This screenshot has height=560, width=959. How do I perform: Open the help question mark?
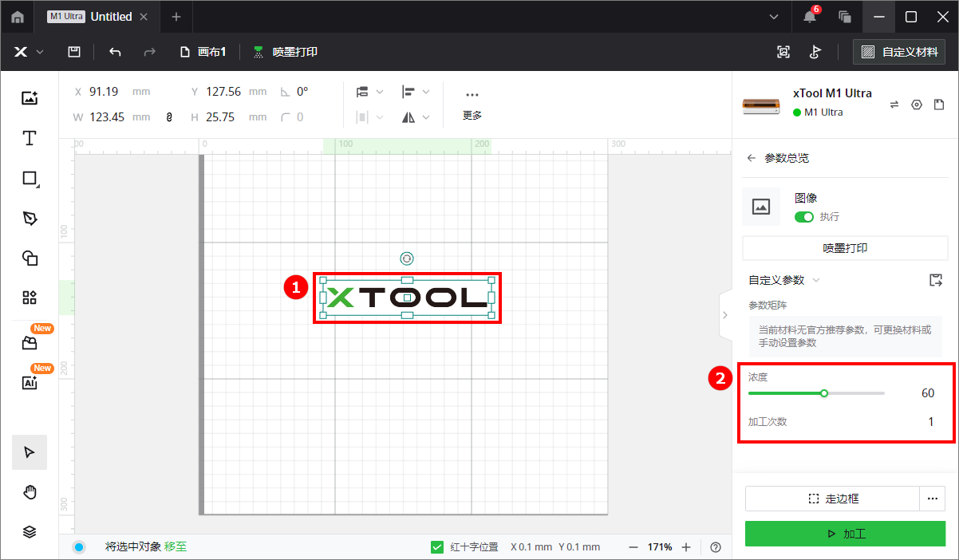[x=716, y=547]
